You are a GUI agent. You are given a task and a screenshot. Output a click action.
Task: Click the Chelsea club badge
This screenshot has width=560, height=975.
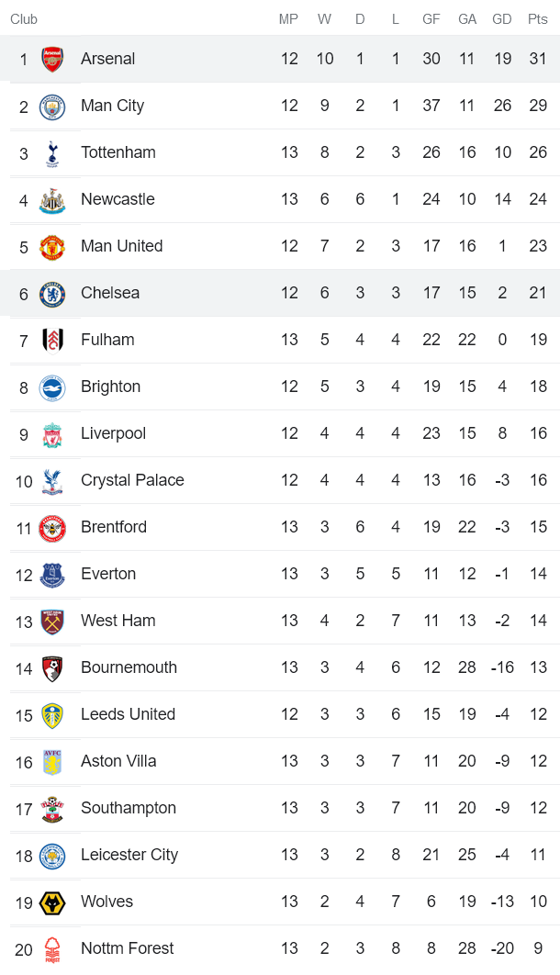click(52, 294)
